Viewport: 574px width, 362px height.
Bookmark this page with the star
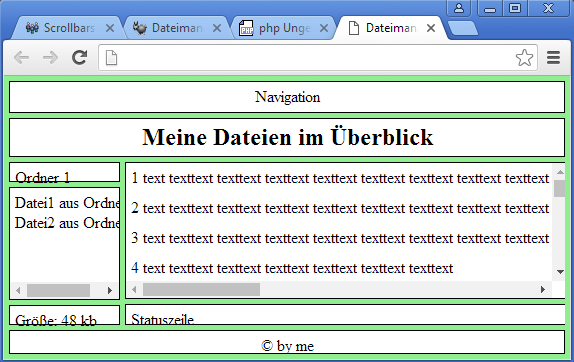[x=524, y=57]
